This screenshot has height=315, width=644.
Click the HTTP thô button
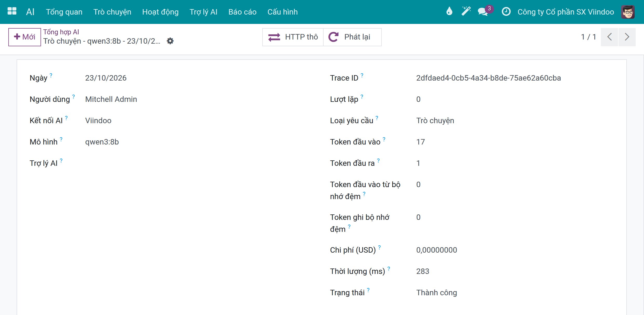pos(293,37)
